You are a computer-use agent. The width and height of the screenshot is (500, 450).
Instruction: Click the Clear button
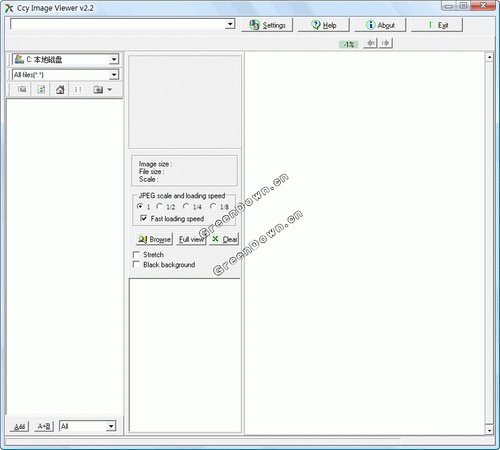pos(224,239)
